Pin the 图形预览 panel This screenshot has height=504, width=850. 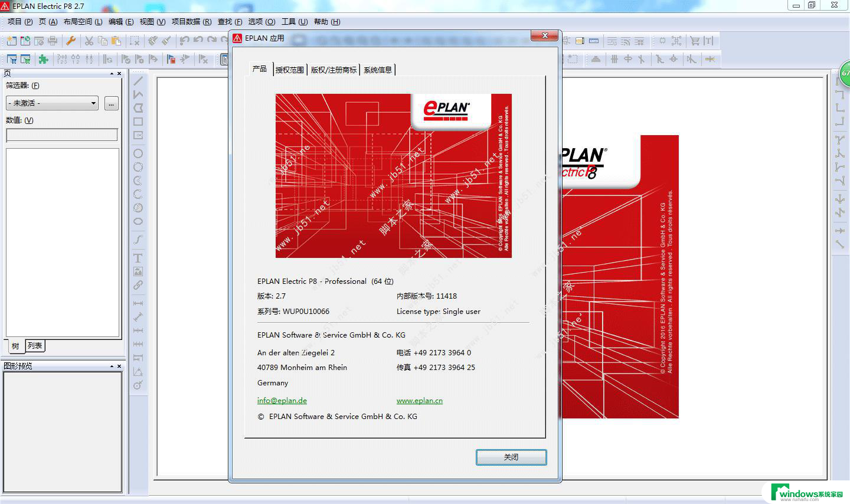[112, 366]
